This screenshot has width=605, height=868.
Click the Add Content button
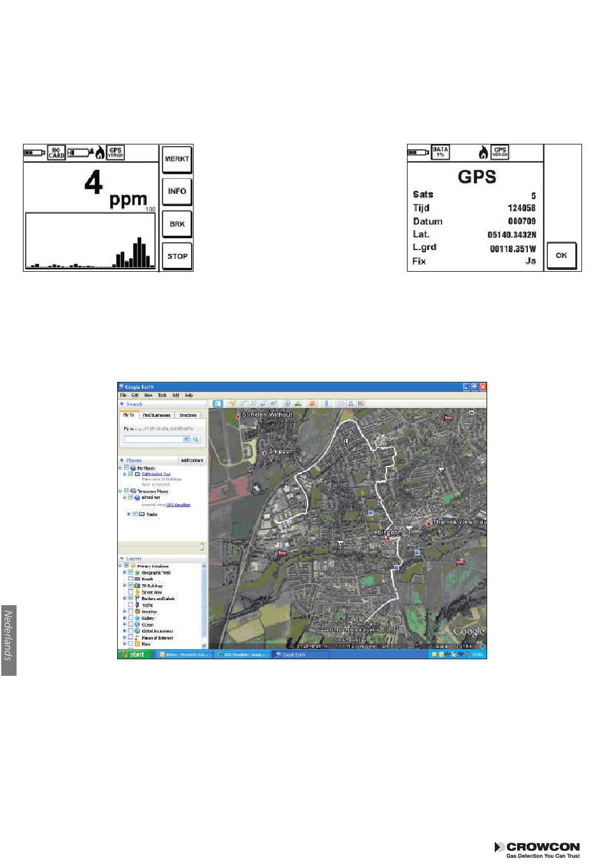point(192,460)
